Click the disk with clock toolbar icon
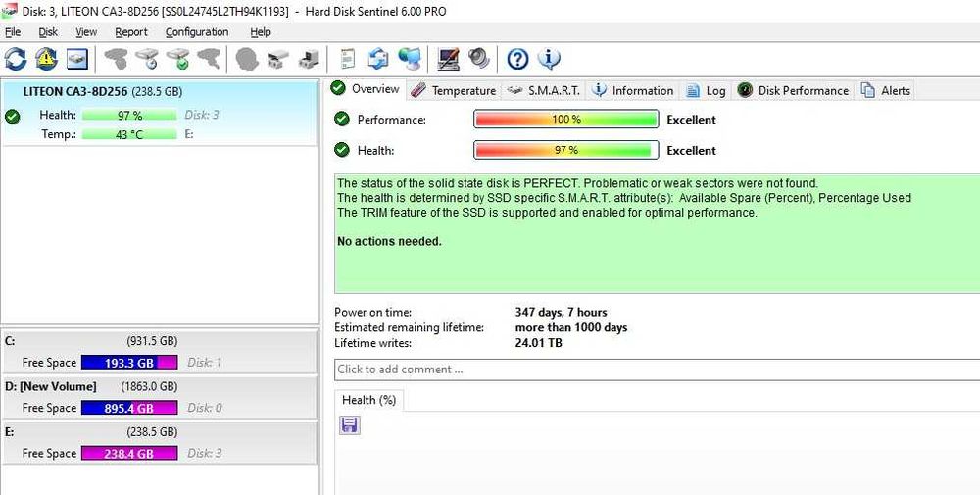Viewport: 980px width, 495px height. pyautogui.click(x=148, y=60)
